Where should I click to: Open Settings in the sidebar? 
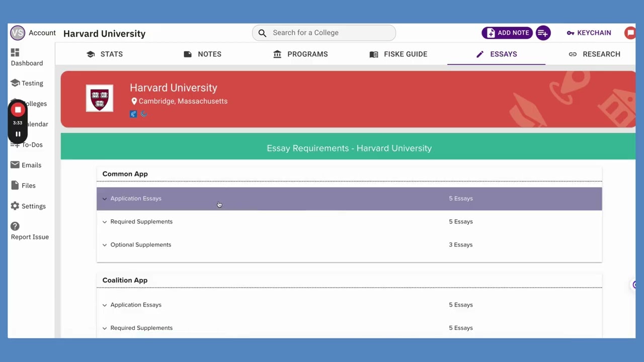click(34, 206)
